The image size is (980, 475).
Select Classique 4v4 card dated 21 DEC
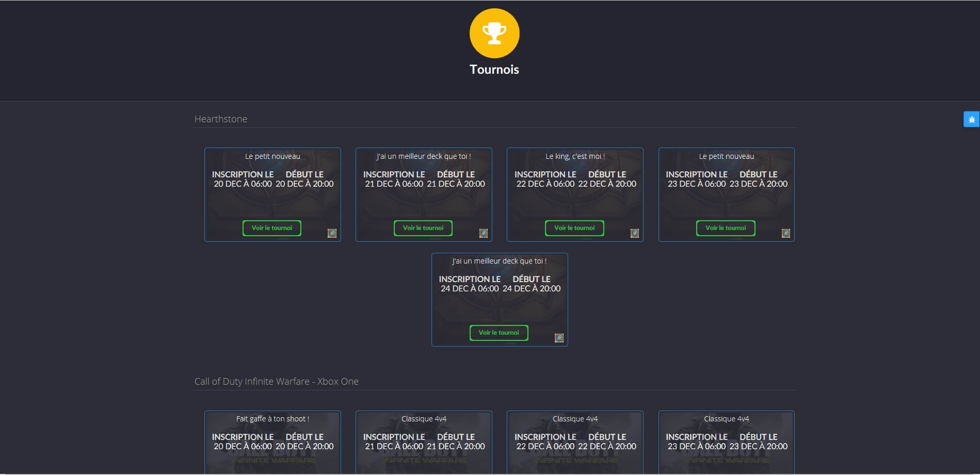tap(424, 441)
